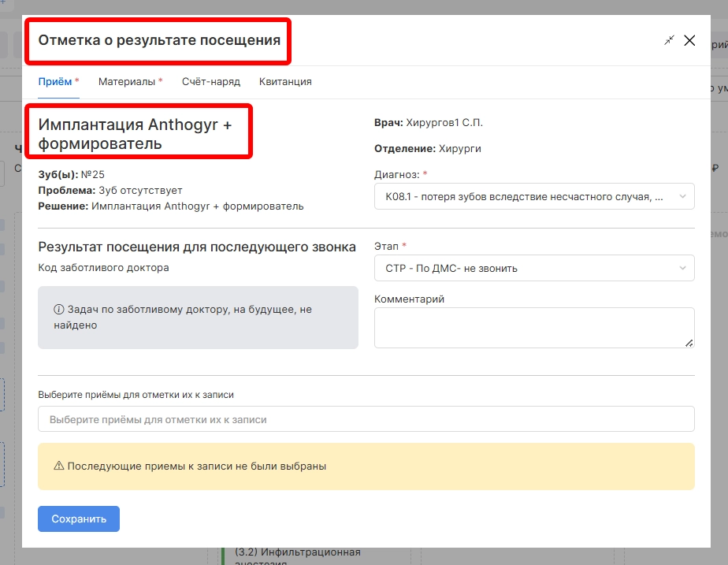Select the Квитанция tab
This screenshot has width=728, height=565.
(285, 81)
